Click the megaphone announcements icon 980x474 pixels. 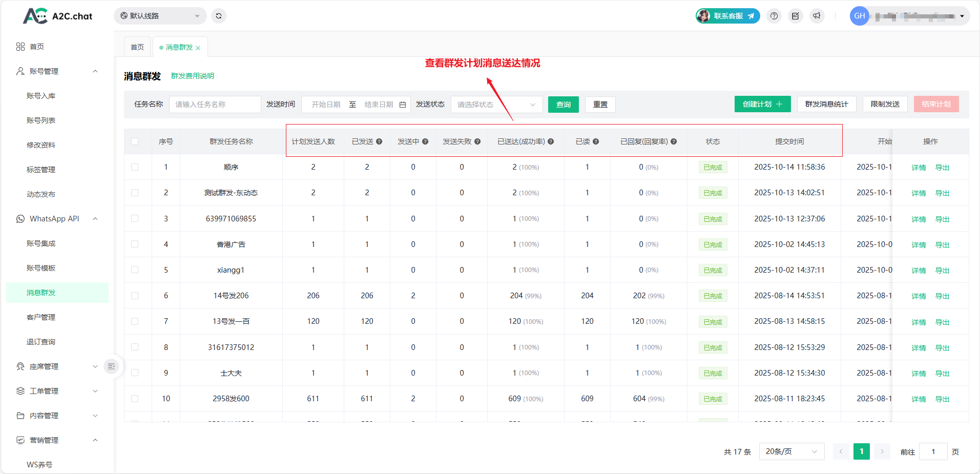[x=817, y=16]
